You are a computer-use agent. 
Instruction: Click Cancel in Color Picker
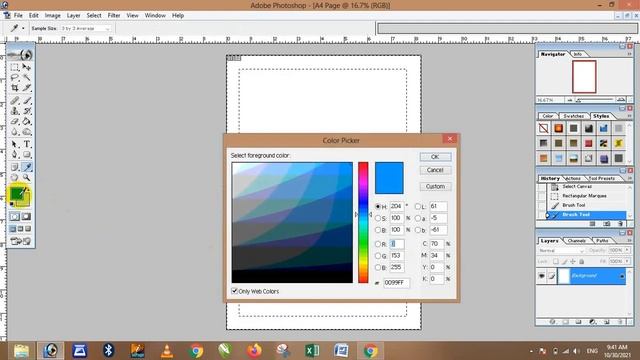coord(435,170)
